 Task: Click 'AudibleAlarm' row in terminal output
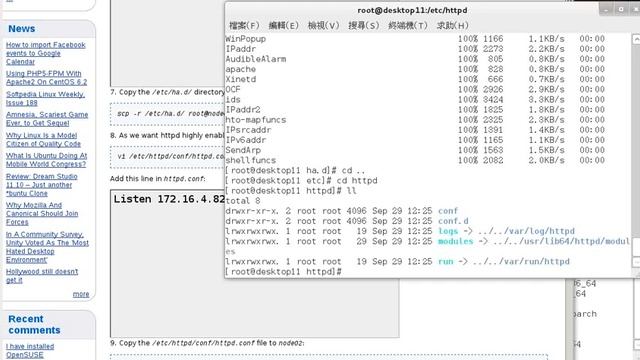click(x=415, y=59)
